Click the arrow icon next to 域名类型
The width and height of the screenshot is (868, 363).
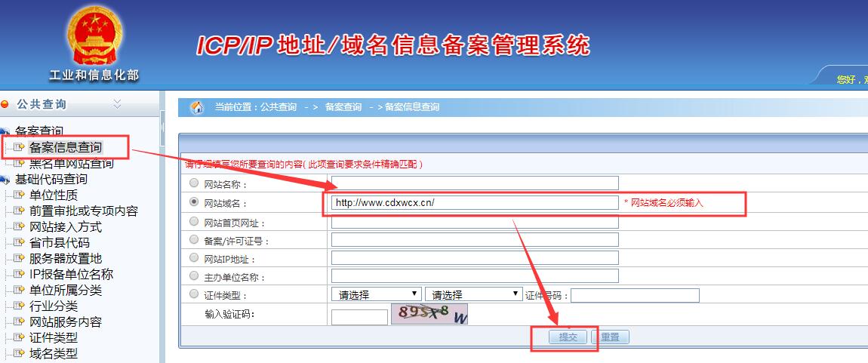pyautogui.click(x=20, y=354)
